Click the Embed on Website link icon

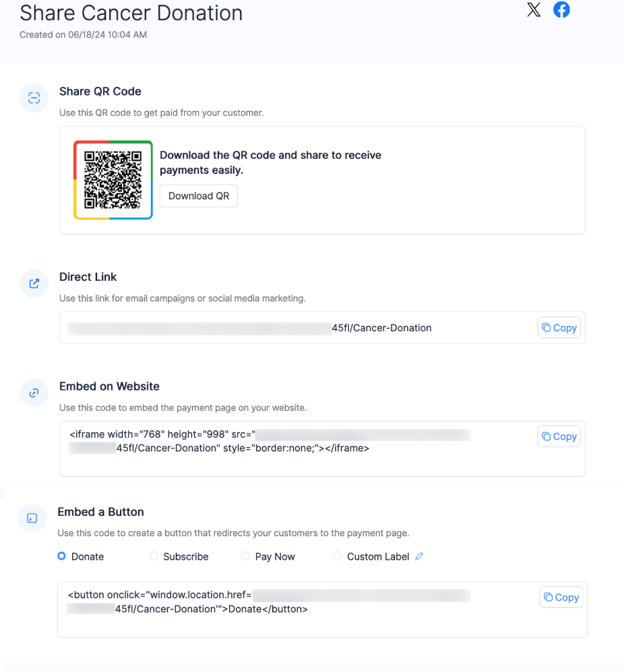(34, 393)
